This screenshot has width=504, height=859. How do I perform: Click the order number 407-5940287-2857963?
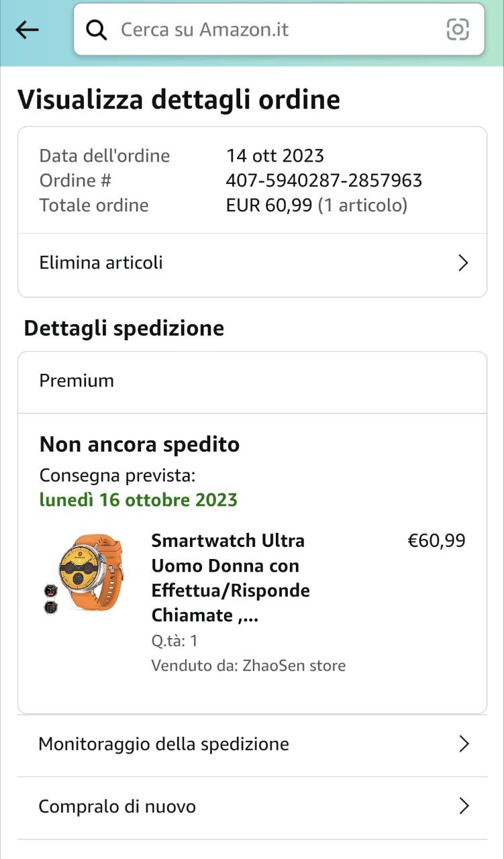click(x=324, y=181)
